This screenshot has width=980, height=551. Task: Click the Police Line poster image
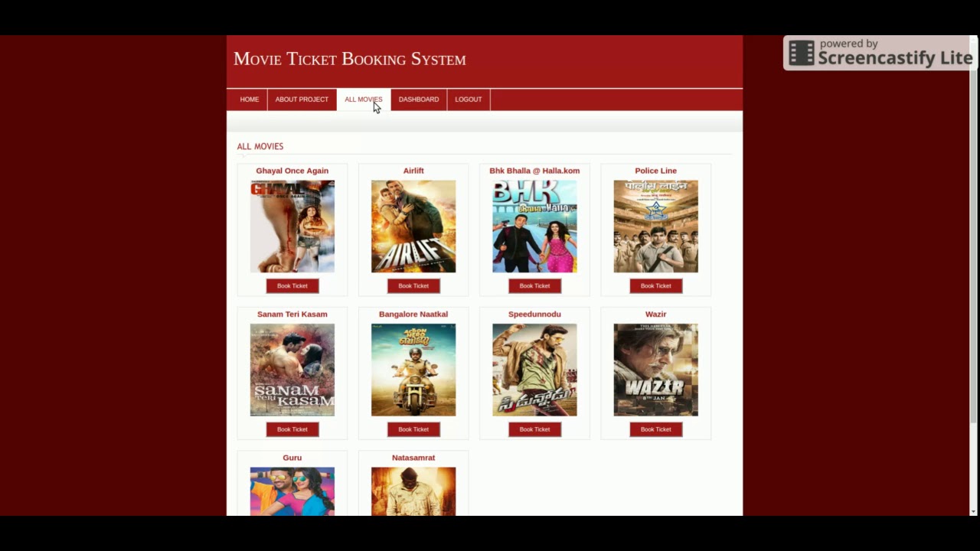655,227
